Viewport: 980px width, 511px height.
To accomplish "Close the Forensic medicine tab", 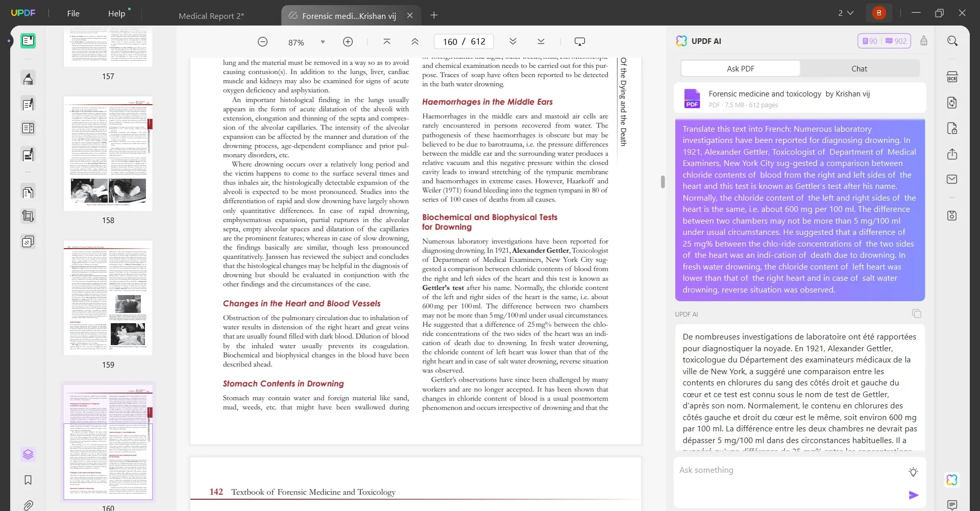I will 410,16.
